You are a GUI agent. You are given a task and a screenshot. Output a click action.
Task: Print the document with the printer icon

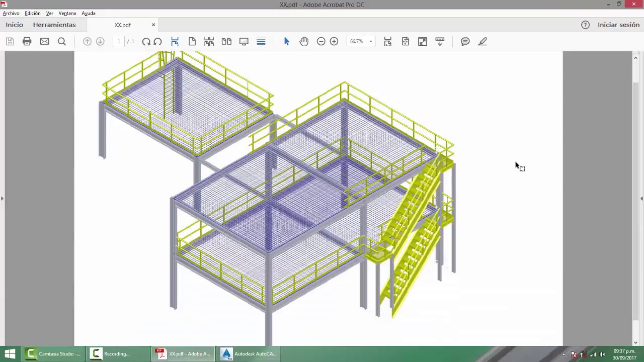[27, 42]
